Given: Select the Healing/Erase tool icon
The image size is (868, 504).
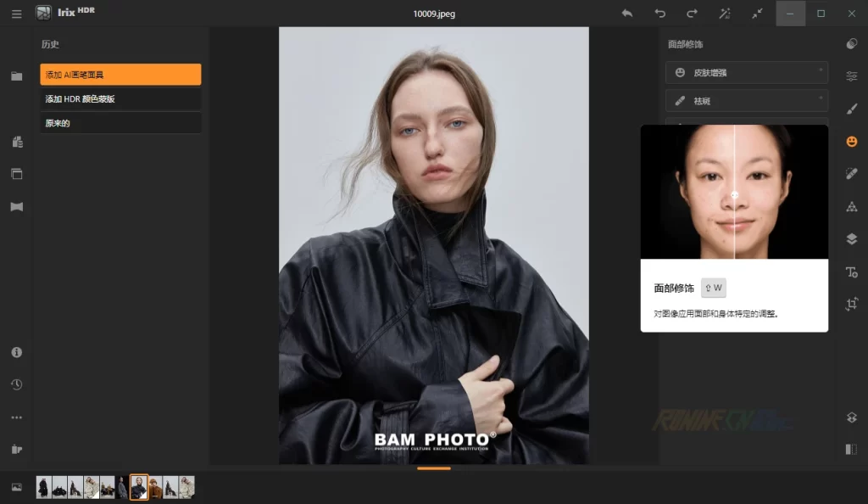Looking at the screenshot, I should point(851,173).
